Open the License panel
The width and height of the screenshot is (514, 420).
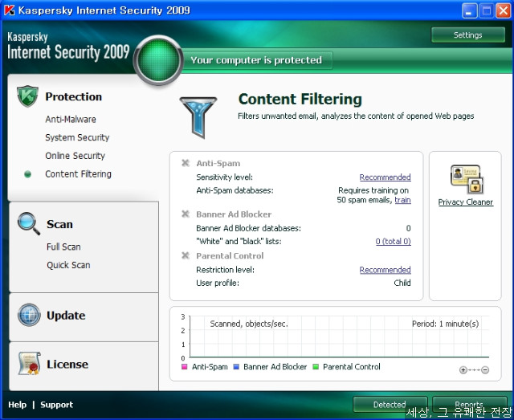click(x=67, y=364)
